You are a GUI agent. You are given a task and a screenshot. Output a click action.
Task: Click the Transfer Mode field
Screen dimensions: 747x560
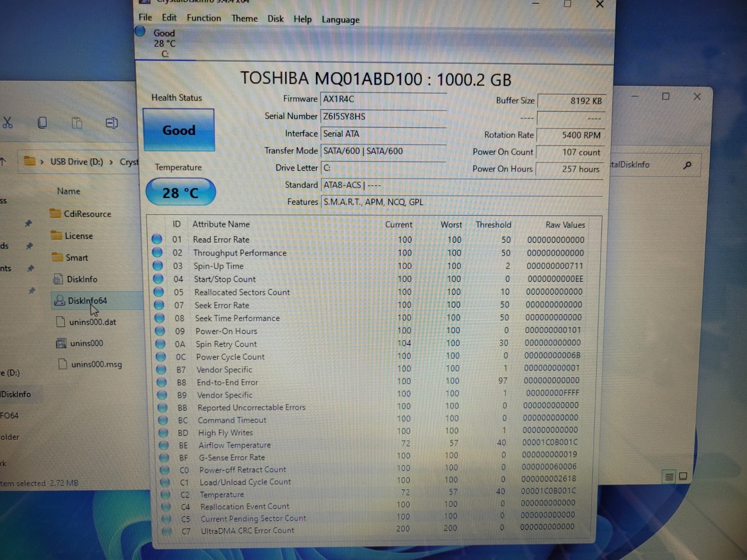(x=384, y=151)
